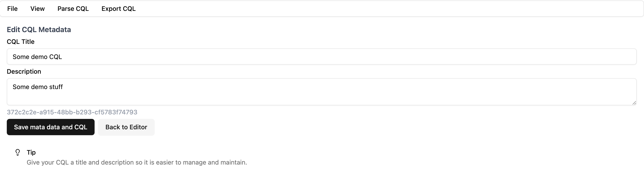The image size is (644, 184).
Task: Click the Description label
Action: tap(24, 71)
